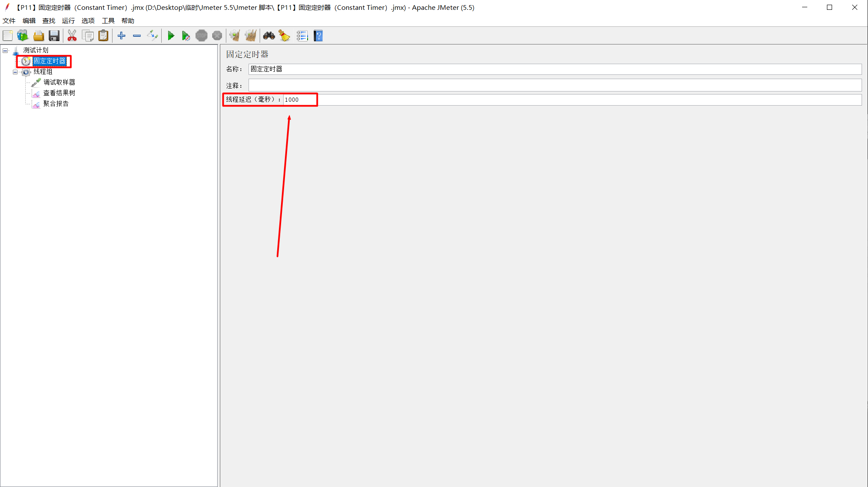Select the 聚合报告 tree item

click(56, 104)
